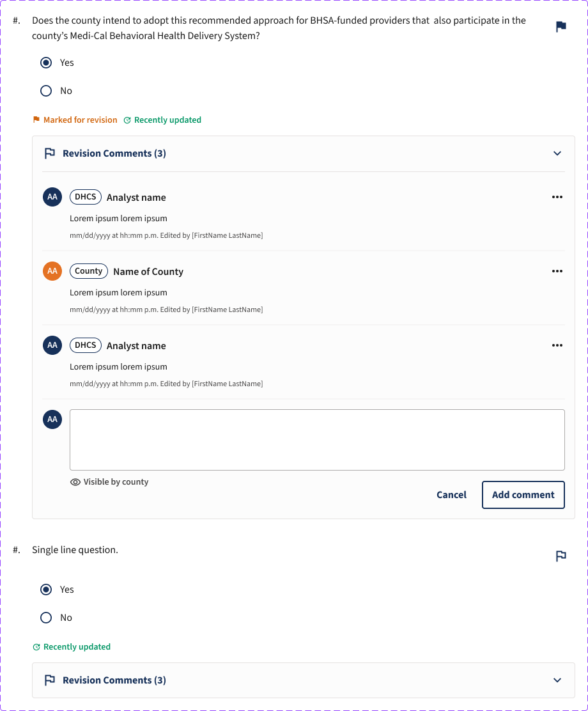Click the Cancel link
This screenshot has height=711, width=588.
451,495
